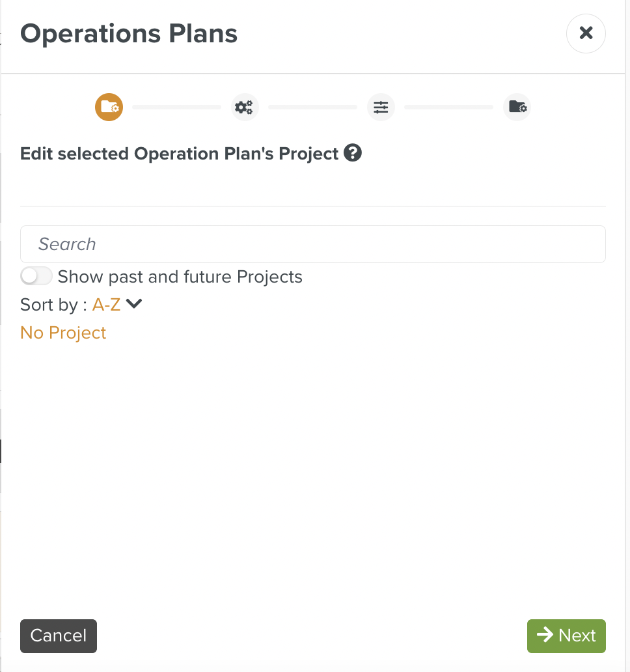This screenshot has width=630, height=672.
Task: Click inside the Search field
Action: (x=312, y=244)
